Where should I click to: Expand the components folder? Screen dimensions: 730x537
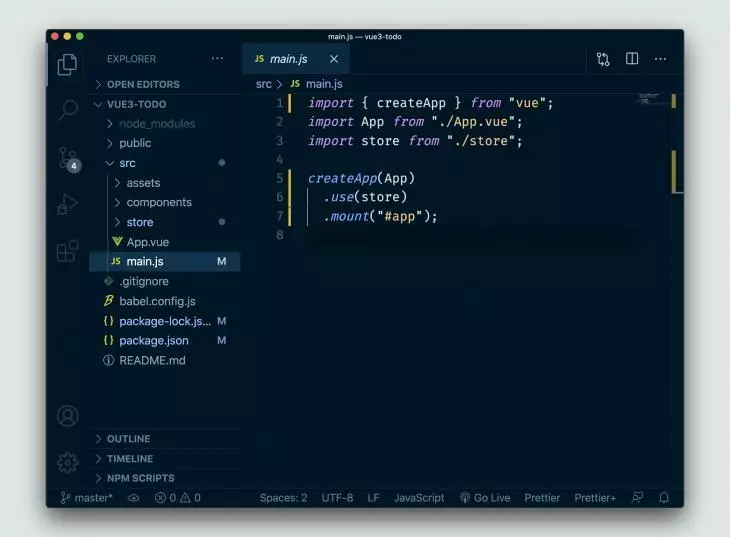(x=165, y=203)
